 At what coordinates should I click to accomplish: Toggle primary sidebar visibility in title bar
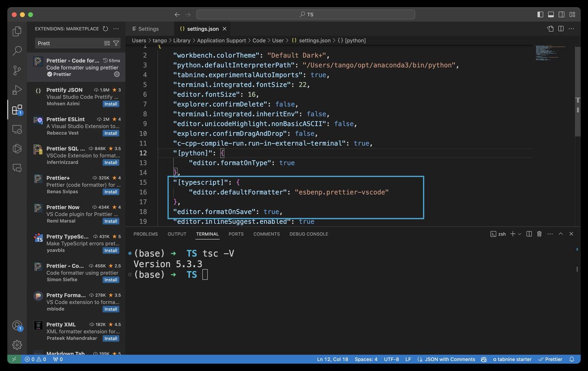tap(540, 15)
